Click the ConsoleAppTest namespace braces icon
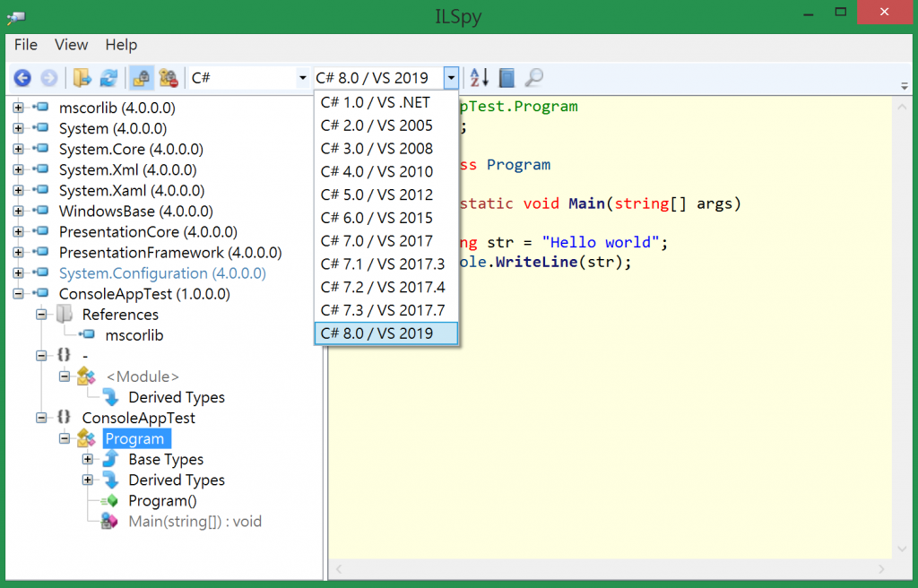Image resolution: width=918 pixels, height=588 pixels. (x=64, y=417)
